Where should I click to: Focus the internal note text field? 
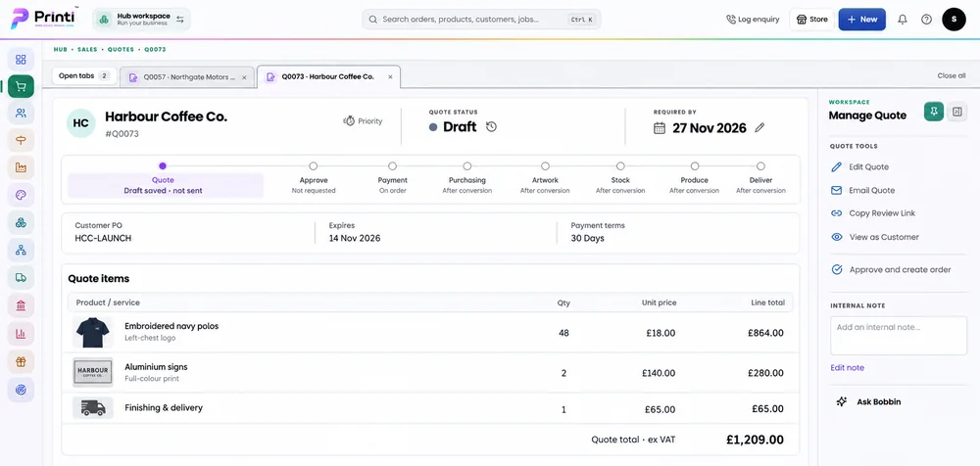point(898,336)
